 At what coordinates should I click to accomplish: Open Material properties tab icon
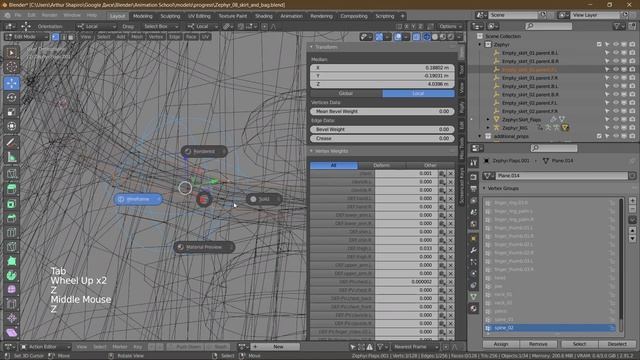(x=473, y=309)
